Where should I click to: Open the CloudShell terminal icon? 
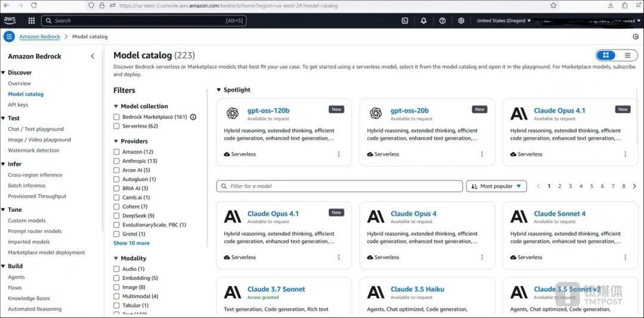click(404, 20)
